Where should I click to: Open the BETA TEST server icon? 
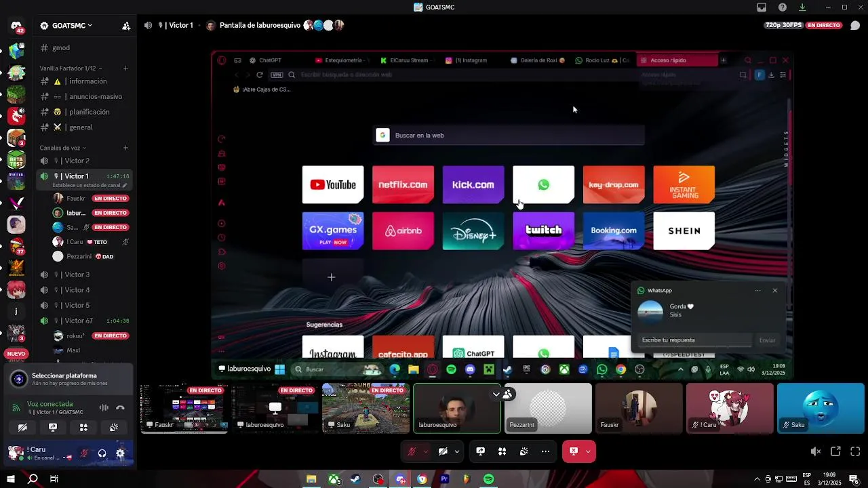click(16, 160)
